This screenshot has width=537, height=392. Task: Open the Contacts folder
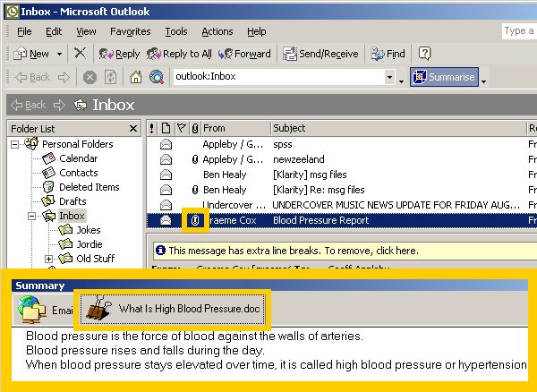coord(79,173)
